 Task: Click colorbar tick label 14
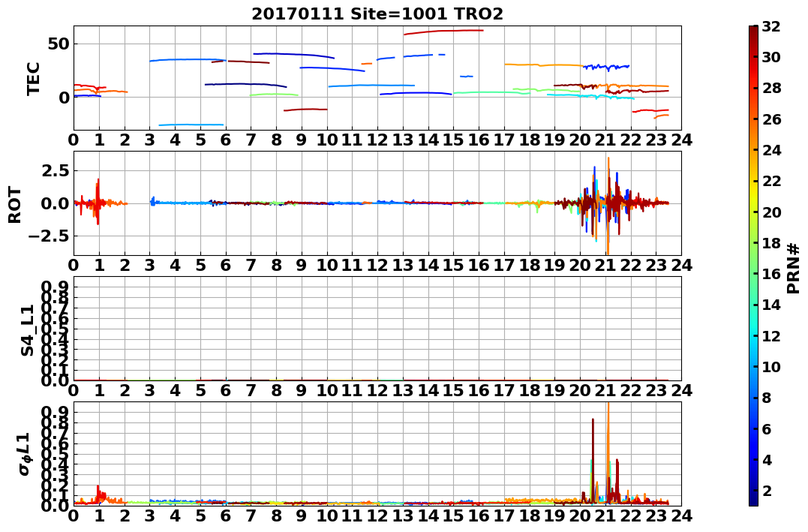[771, 305]
